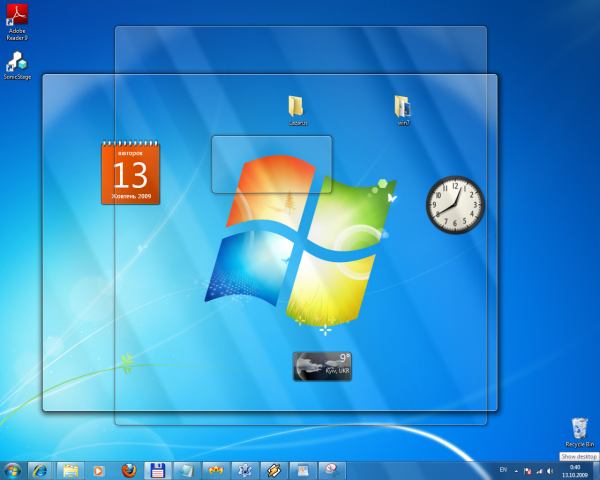
Task: Select the Lazarus folder on desktop
Action: pyautogui.click(x=297, y=111)
